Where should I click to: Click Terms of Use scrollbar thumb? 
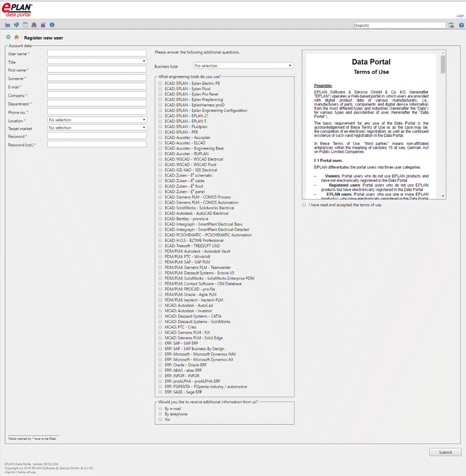click(443, 65)
